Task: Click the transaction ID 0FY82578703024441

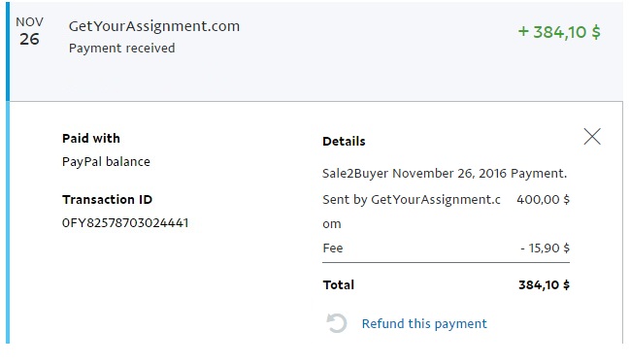Action: coord(125,222)
